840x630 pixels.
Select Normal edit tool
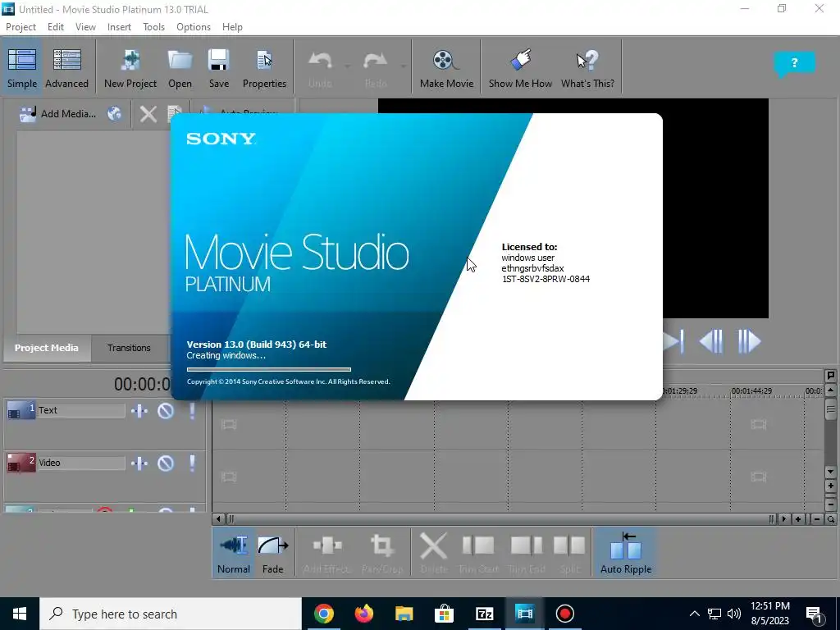(x=234, y=554)
